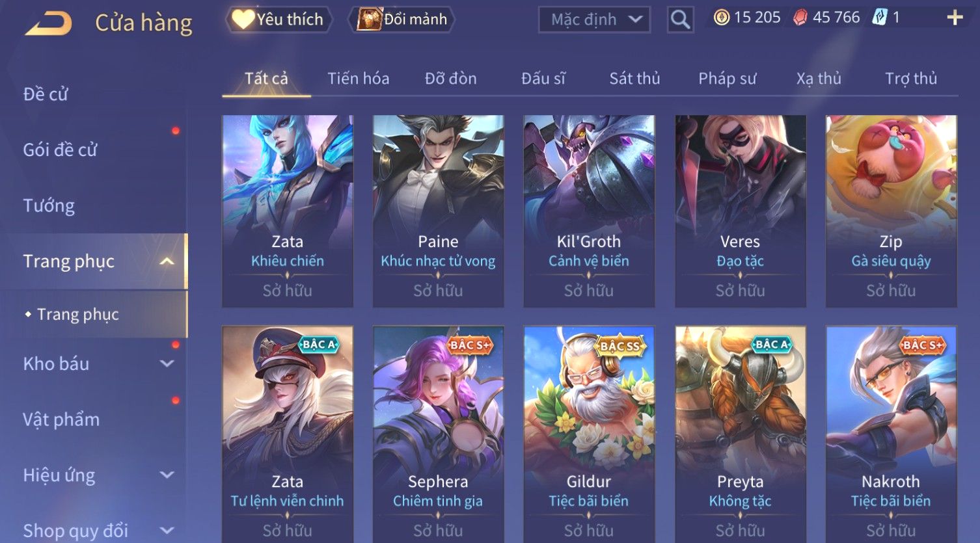Open the Mặc định sort dropdown
Viewport: 980px width, 543px height.
(594, 20)
